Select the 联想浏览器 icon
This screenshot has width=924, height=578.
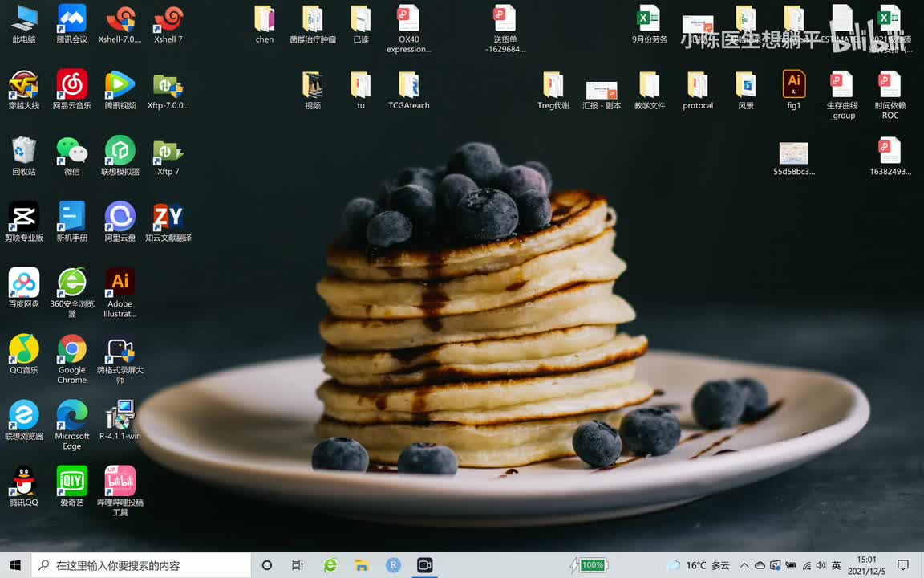(x=24, y=421)
